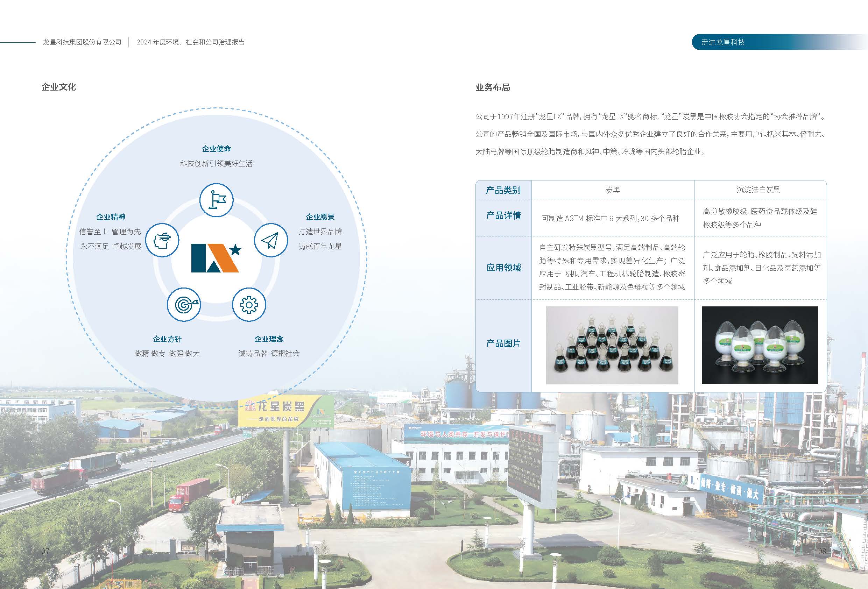Image resolution: width=868 pixels, height=589 pixels.
Task: Open the carbon black flasks product photo
Action: pos(612,345)
